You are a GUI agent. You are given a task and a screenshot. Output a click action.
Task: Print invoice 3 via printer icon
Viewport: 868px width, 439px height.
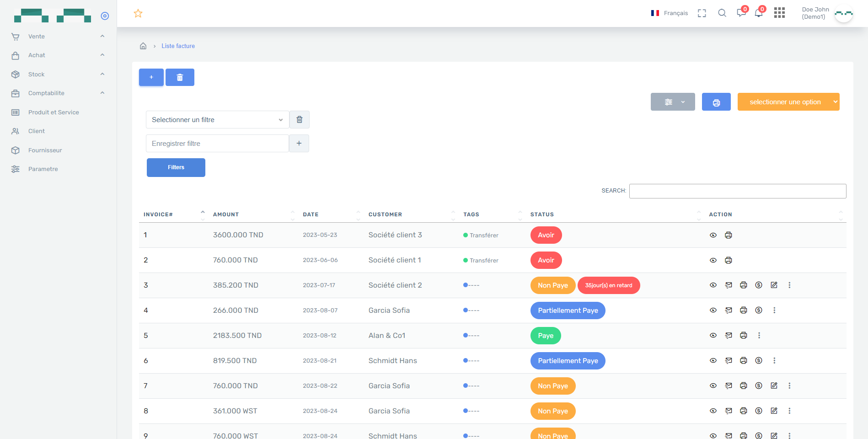(744, 285)
